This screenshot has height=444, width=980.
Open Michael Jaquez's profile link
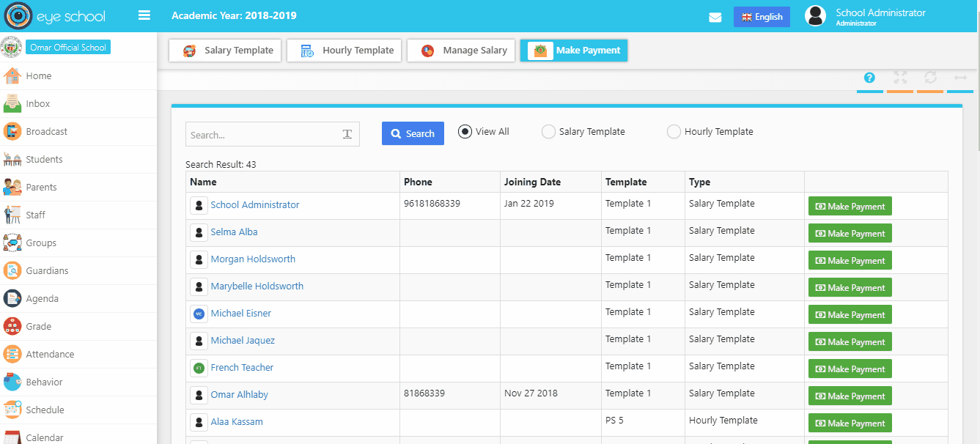tap(243, 341)
